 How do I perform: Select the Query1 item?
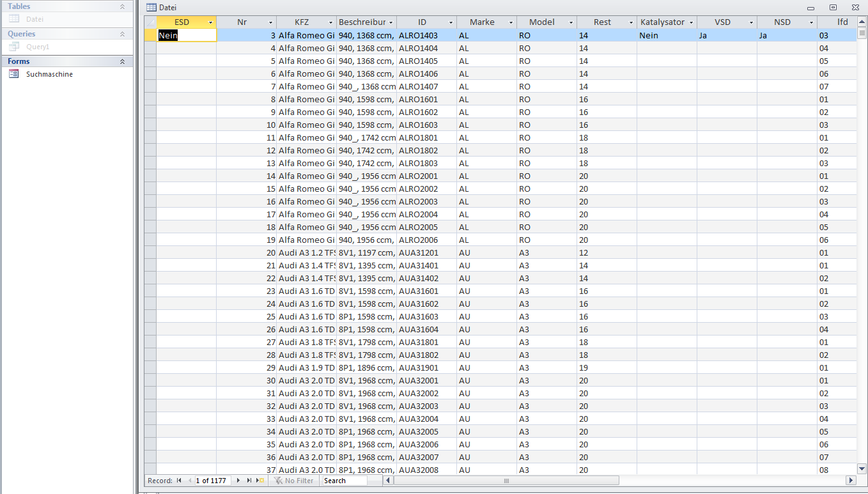67,47
